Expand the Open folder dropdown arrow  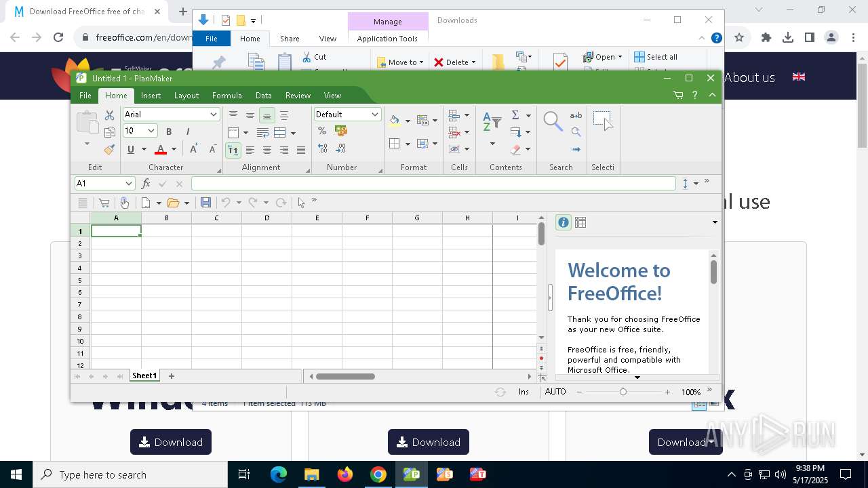[x=186, y=203]
